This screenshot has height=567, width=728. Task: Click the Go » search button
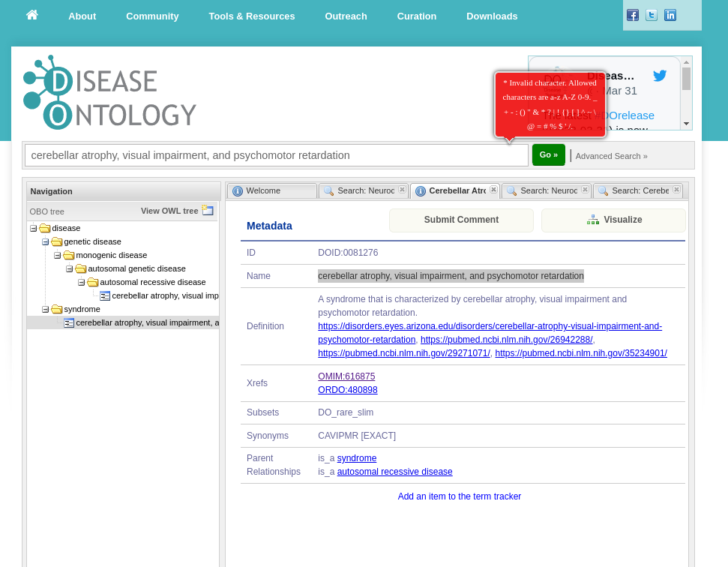pyautogui.click(x=548, y=154)
